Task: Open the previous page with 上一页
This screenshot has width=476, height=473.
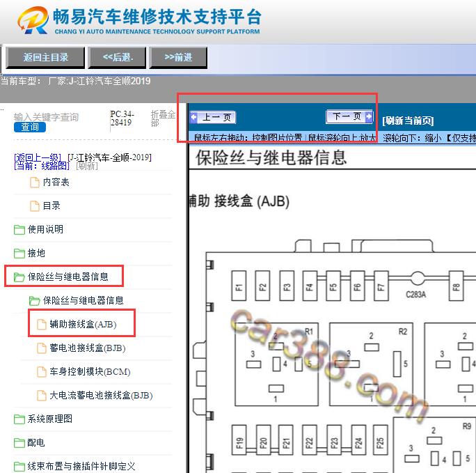Action: point(213,117)
